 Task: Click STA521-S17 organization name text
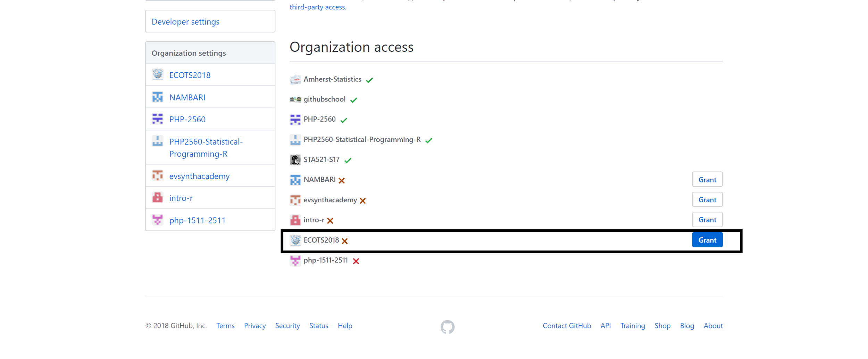point(321,160)
